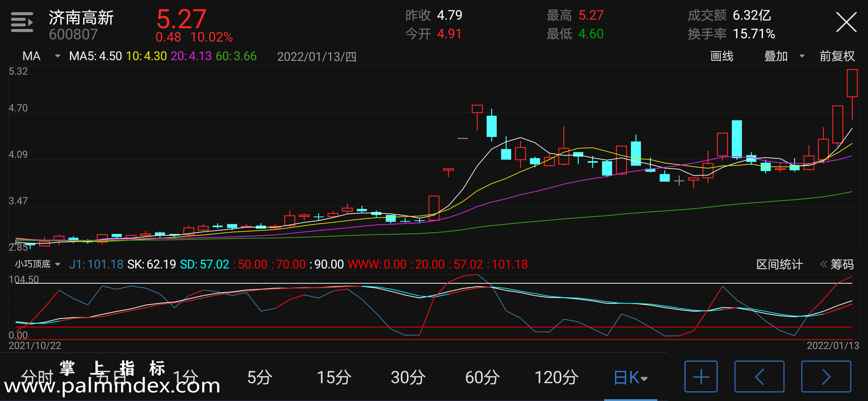Screen dimensions: 868x401
Task: Switch to the 120分 timeframe tab
Action: (x=556, y=377)
